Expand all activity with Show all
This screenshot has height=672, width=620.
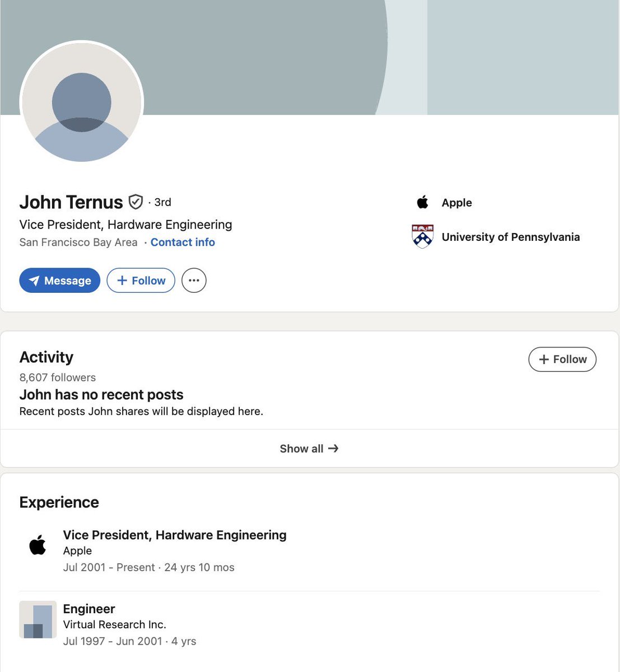pyautogui.click(x=309, y=448)
